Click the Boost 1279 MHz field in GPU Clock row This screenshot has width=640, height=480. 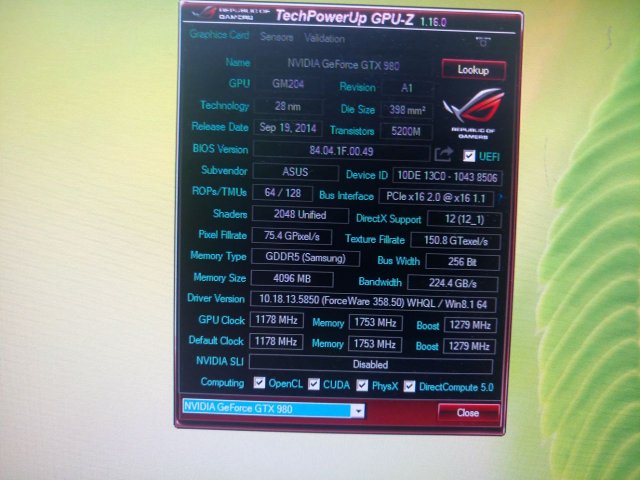point(470,325)
